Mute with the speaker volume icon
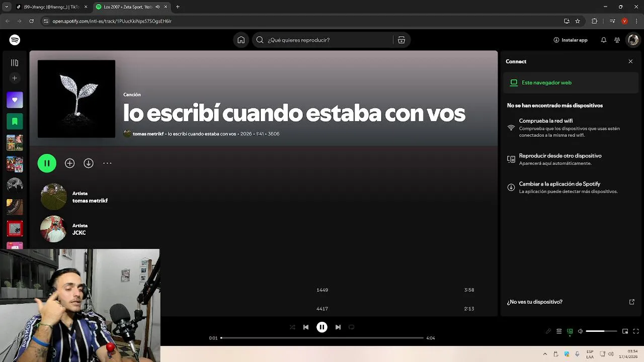The image size is (644, 362). (580, 331)
